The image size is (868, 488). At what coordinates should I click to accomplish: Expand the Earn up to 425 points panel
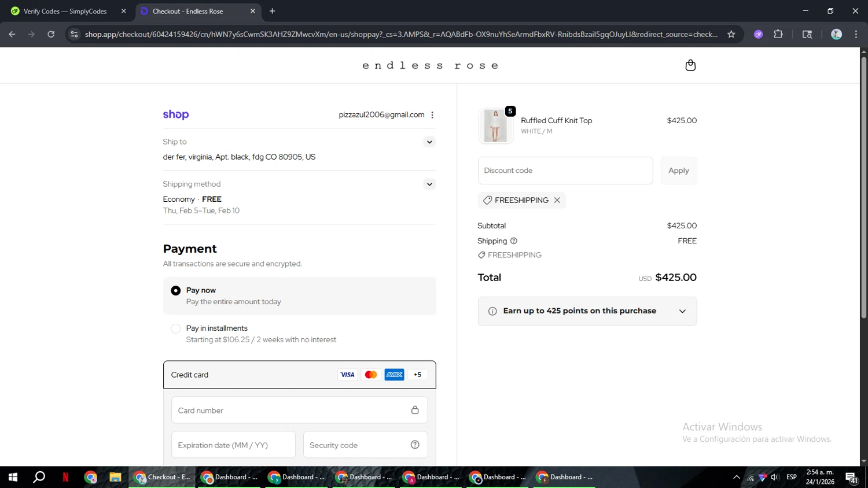(682, 311)
